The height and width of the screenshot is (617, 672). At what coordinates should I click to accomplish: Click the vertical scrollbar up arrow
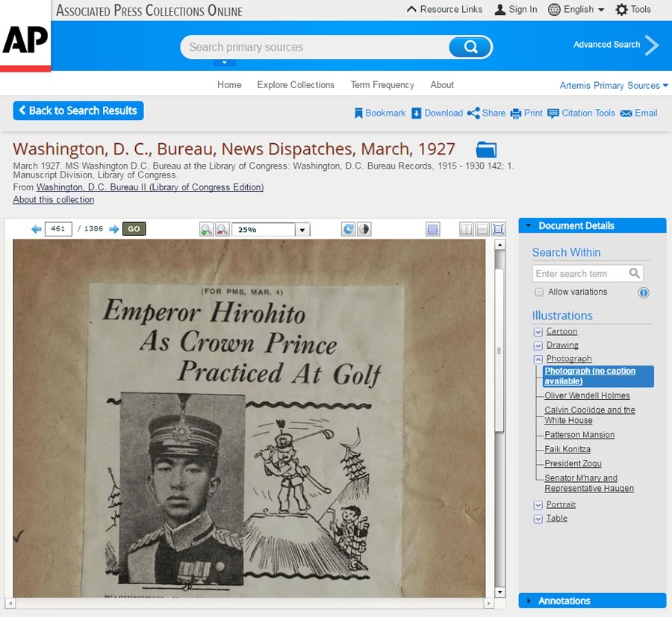point(500,245)
